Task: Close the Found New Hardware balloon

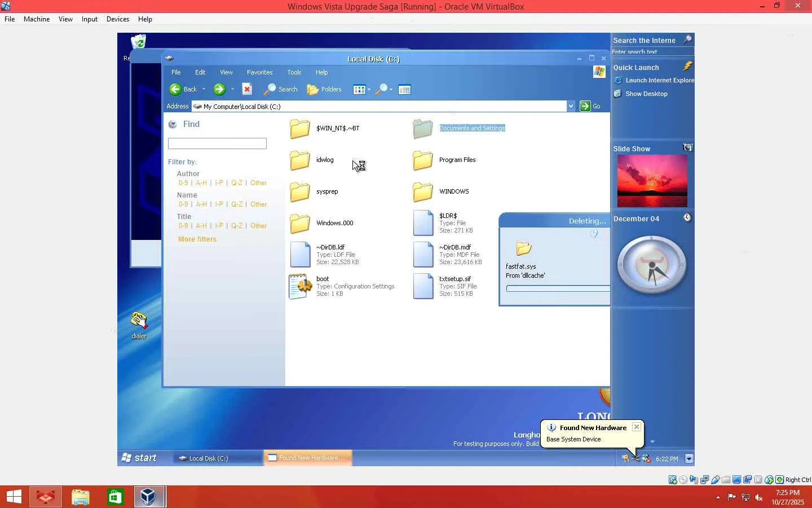Action: tap(637, 427)
